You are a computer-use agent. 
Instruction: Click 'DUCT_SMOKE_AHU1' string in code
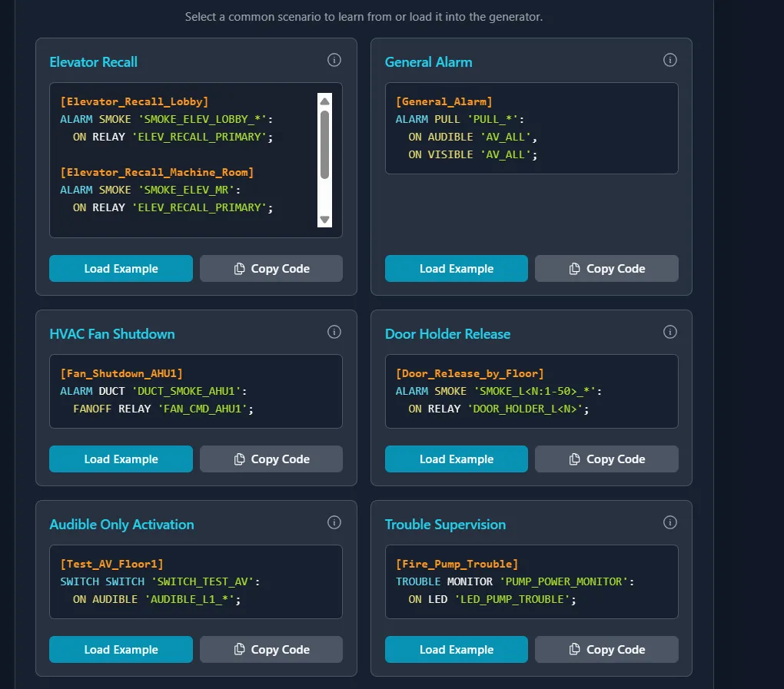(187, 391)
